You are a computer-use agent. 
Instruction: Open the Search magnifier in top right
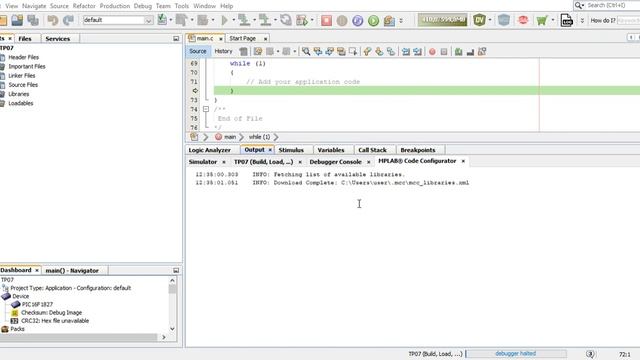[579, 5]
